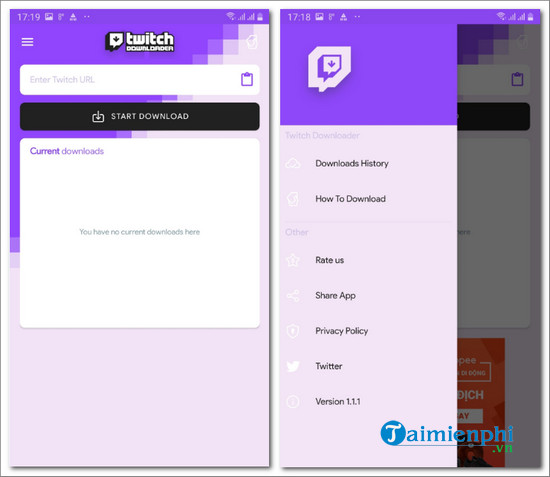Screen dimensions: 550x477
Task: Open Downloads History from the drawer
Action: point(368,163)
